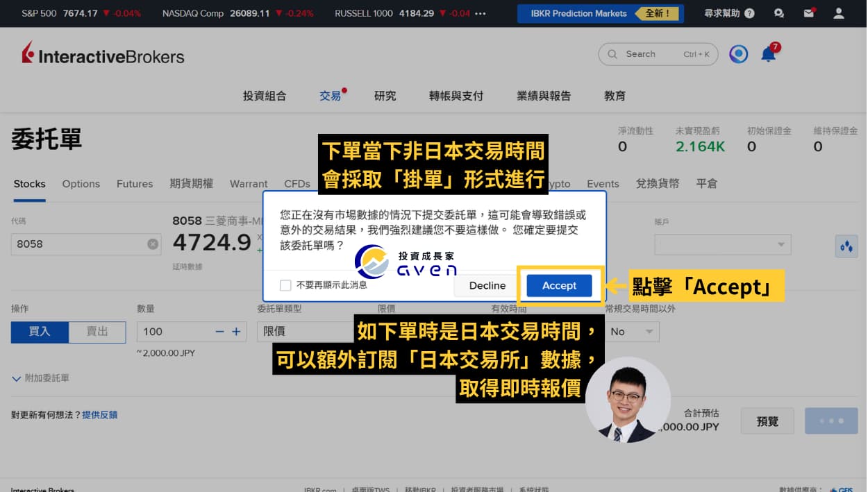
Task: Click the S&P 500 ticker
Action: [81, 13]
